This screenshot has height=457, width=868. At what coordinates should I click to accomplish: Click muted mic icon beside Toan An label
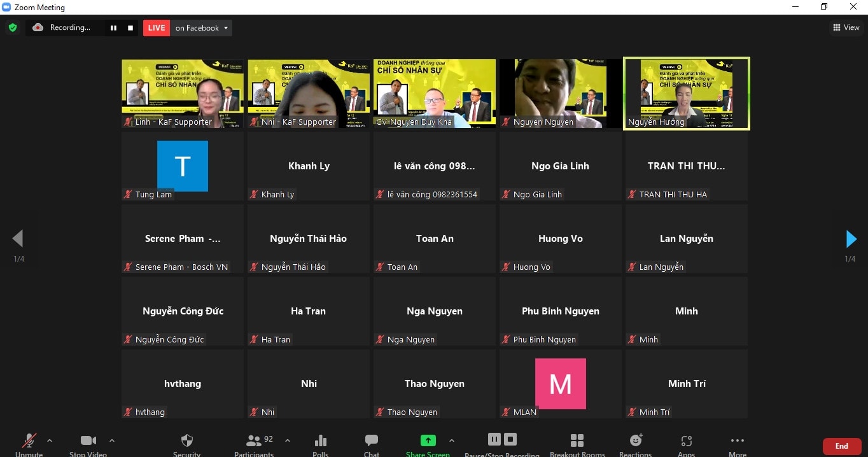pos(380,267)
